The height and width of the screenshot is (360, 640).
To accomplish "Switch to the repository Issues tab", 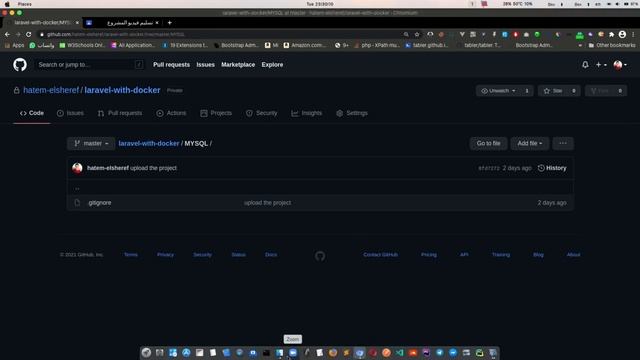I will point(70,113).
